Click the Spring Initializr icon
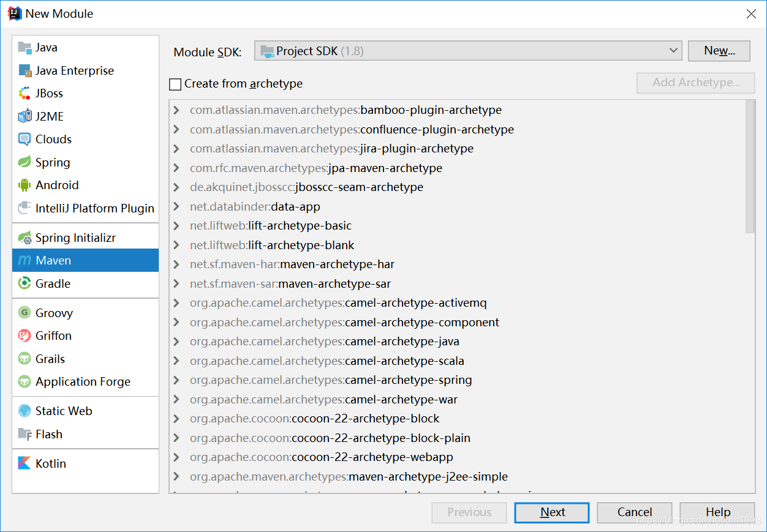The height and width of the screenshot is (532, 767). pos(25,238)
